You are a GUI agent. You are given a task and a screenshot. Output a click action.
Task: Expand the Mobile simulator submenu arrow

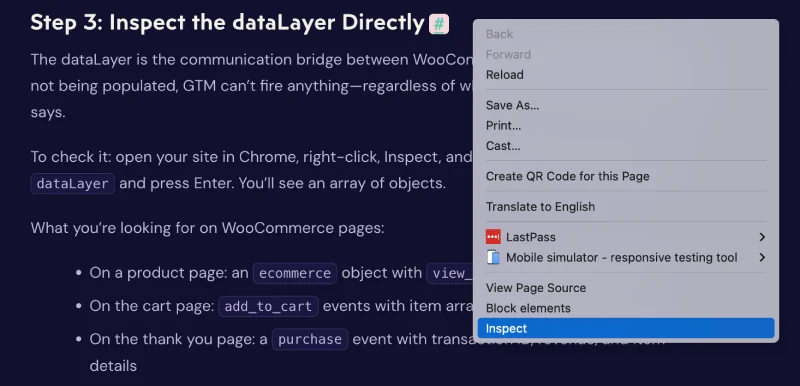[762, 258]
